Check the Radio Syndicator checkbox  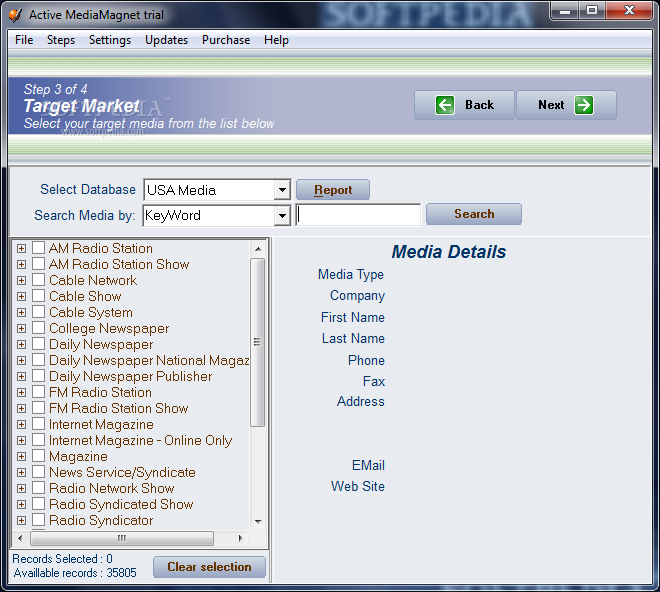38,520
